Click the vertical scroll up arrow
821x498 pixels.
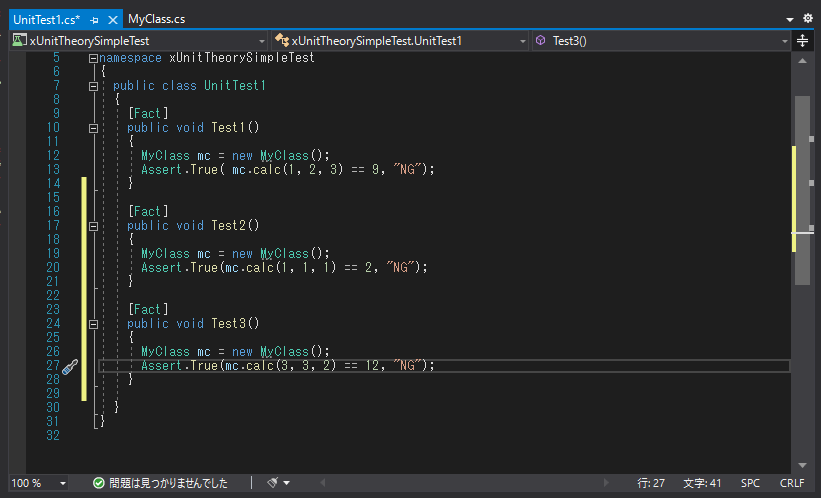coord(802,61)
